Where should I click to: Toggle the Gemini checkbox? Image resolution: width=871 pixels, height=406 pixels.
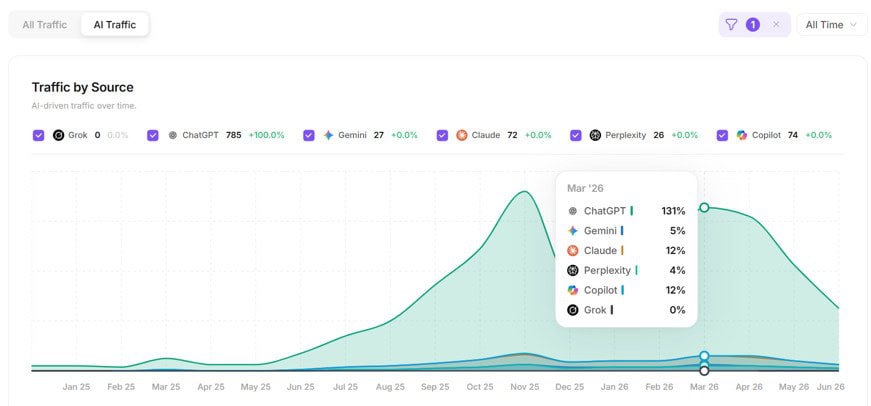[x=309, y=135]
